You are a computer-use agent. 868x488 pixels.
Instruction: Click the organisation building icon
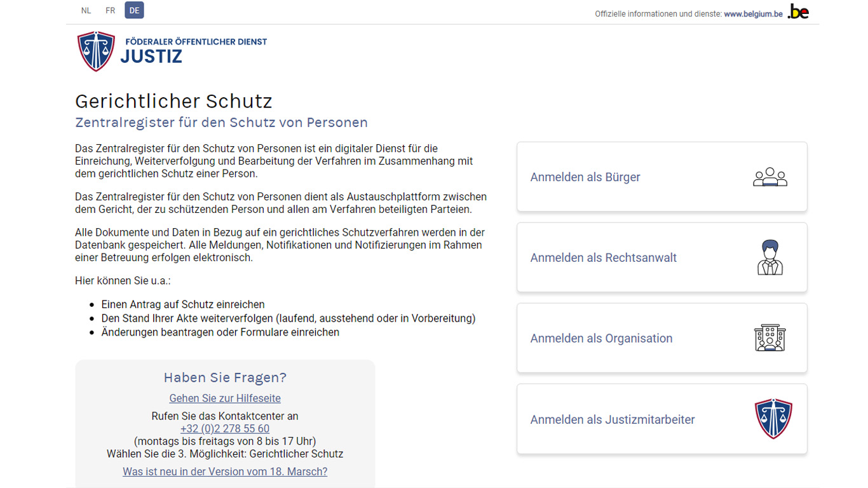coord(770,338)
